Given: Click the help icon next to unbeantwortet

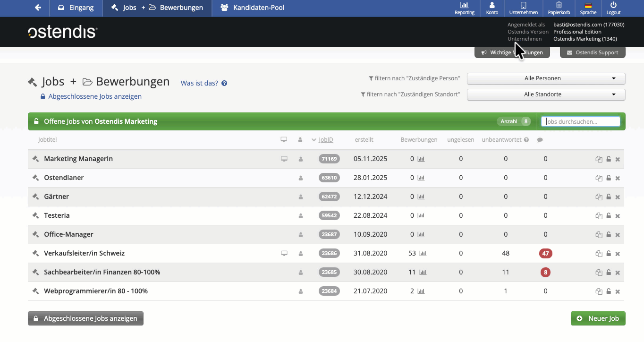Looking at the screenshot, I should (x=526, y=140).
